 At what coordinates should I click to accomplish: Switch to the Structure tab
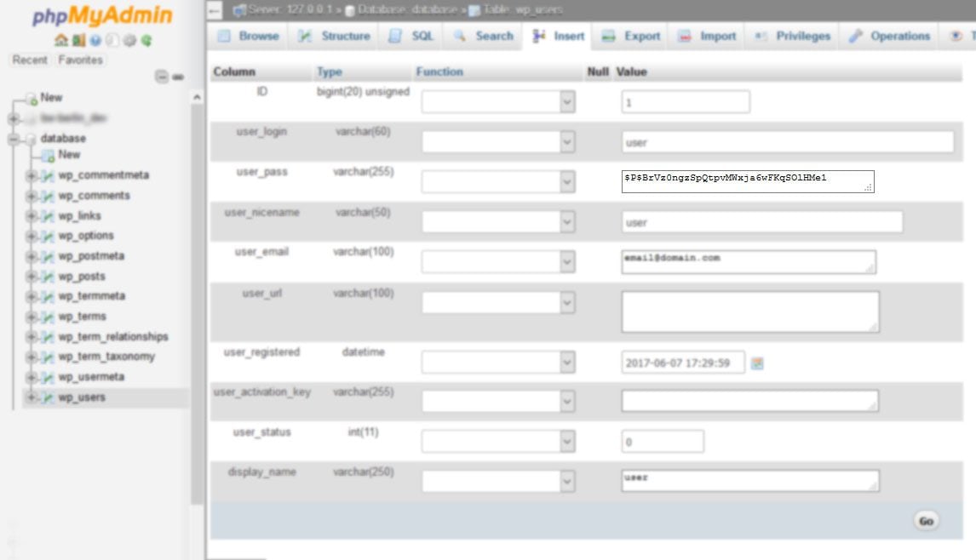pos(334,36)
